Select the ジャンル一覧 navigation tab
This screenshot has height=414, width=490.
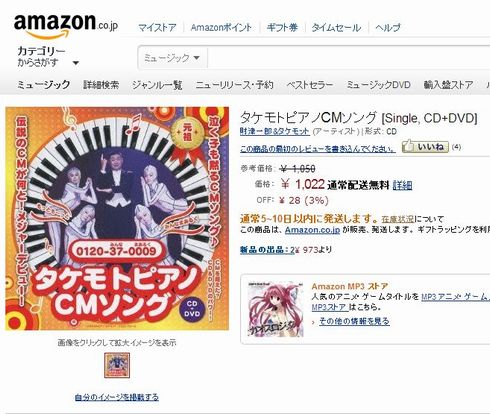(157, 85)
